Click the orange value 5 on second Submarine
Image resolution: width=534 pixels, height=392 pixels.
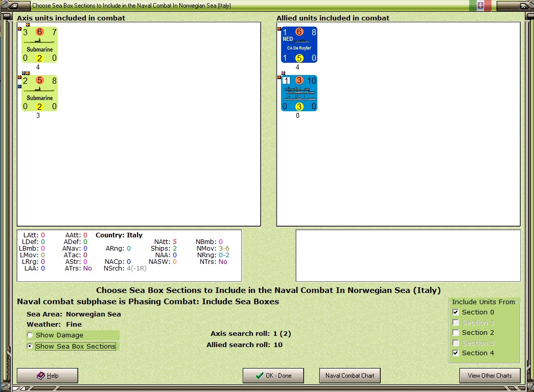[x=39, y=80]
